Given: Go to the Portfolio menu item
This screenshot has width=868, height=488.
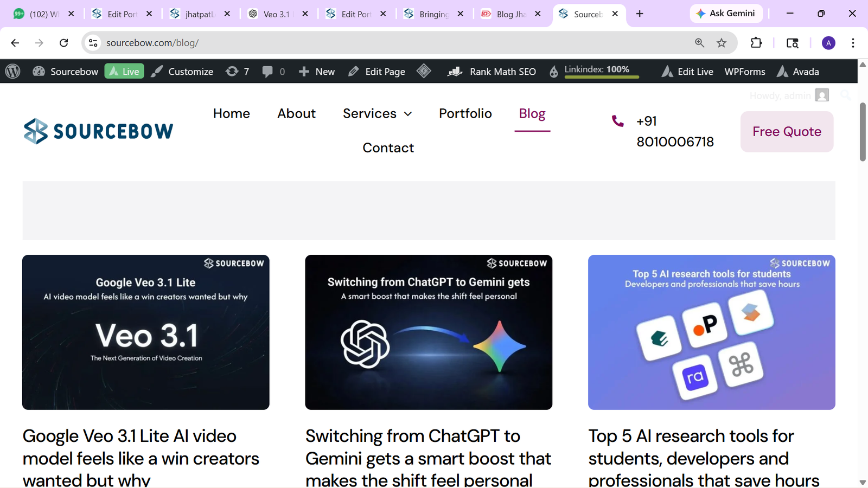Looking at the screenshot, I should coord(465,113).
